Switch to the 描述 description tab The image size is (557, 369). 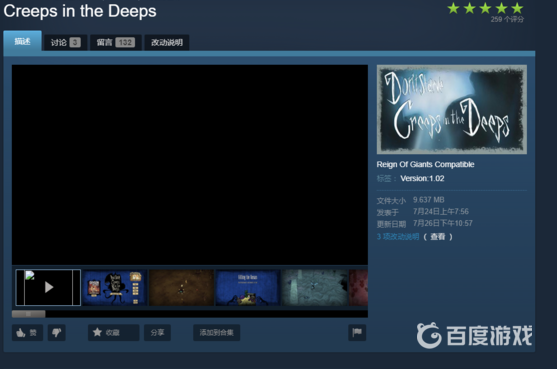22,41
